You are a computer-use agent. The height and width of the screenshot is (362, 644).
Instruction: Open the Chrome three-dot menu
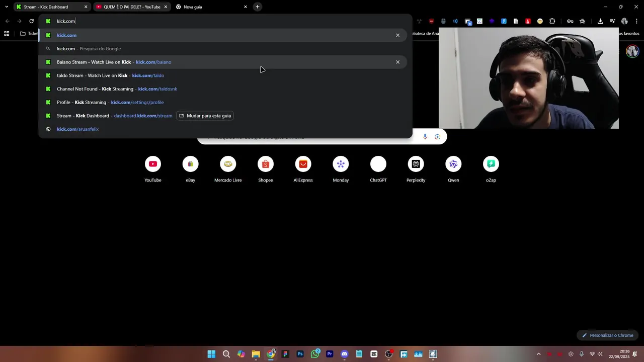coord(636,21)
